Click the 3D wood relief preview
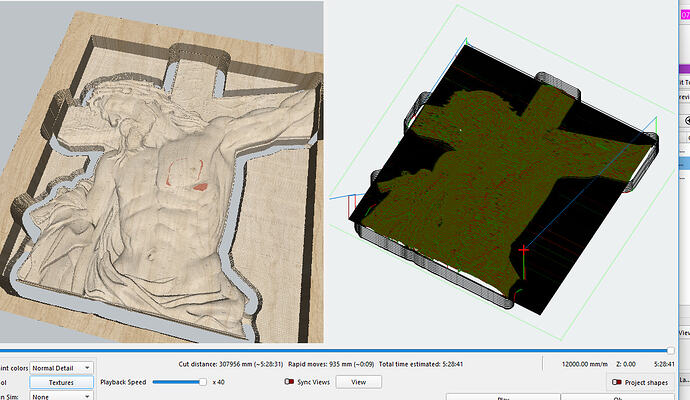 [161, 172]
